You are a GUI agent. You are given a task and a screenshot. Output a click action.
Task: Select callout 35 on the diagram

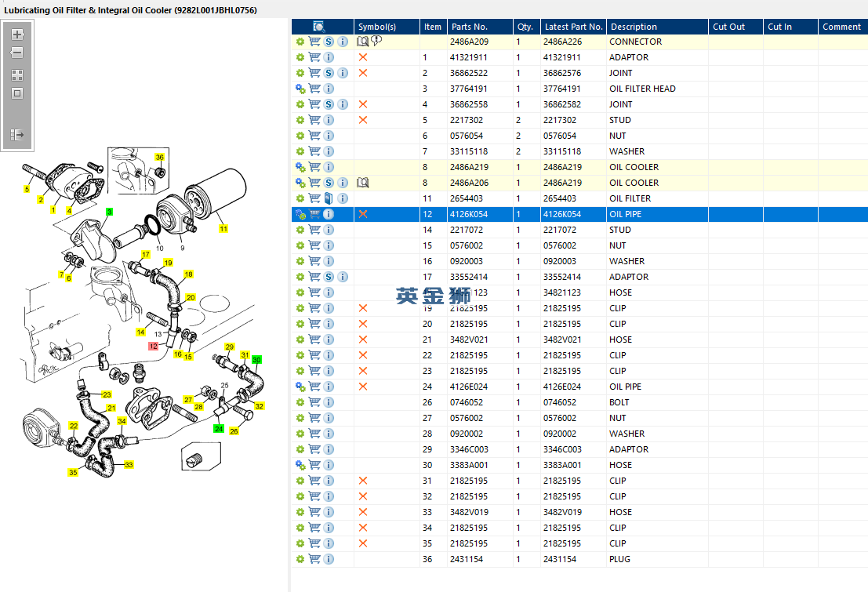click(x=73, y=472)
